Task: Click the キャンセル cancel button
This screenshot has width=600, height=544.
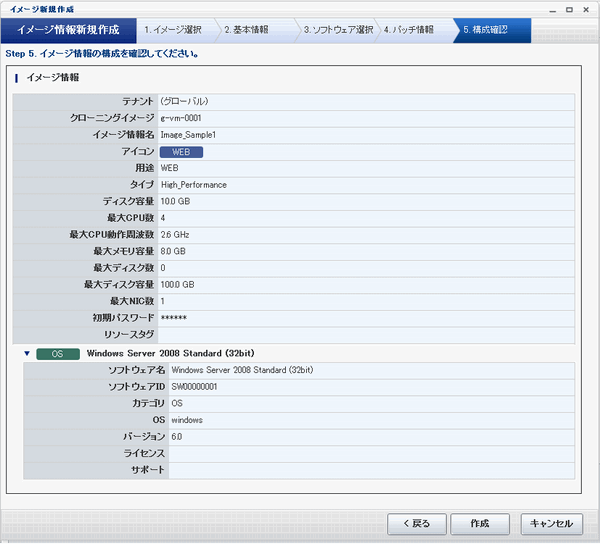Action: 551,524
